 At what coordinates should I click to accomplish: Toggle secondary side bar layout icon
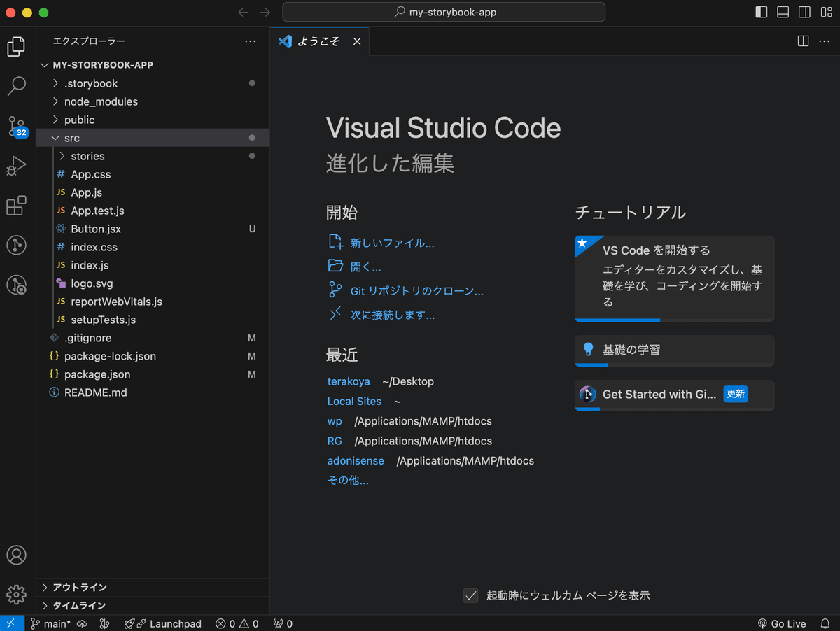805,13
